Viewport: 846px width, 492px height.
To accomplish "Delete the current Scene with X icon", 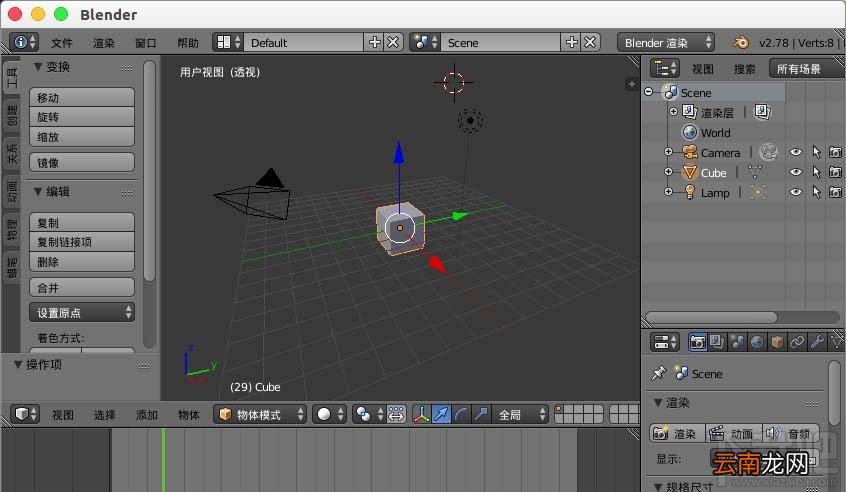I will tap(590, 42).
